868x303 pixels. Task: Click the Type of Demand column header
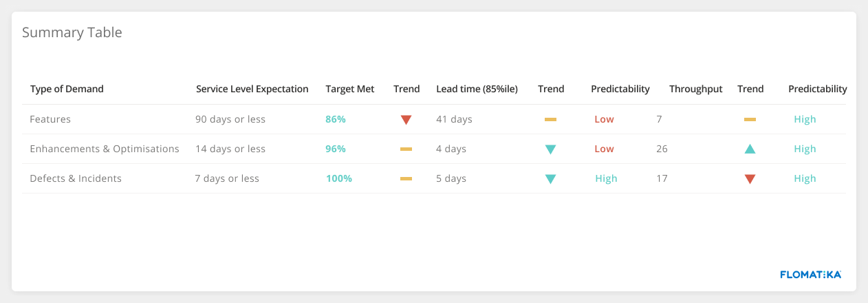pyautogui.click(x=67, y=89)
